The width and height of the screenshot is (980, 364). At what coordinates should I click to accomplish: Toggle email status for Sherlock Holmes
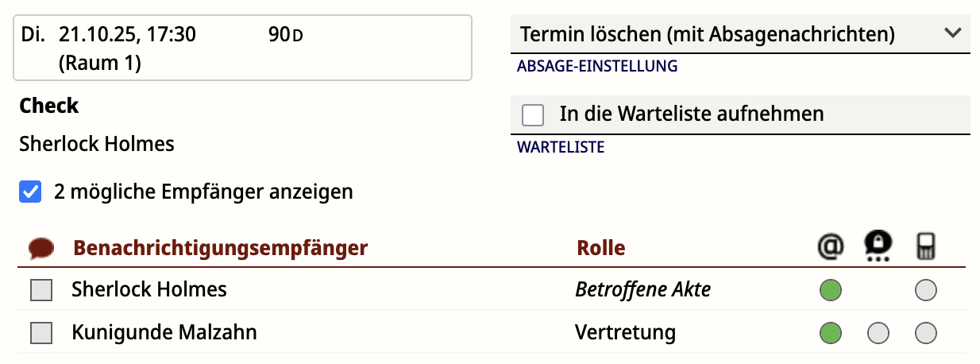(830, 290)
